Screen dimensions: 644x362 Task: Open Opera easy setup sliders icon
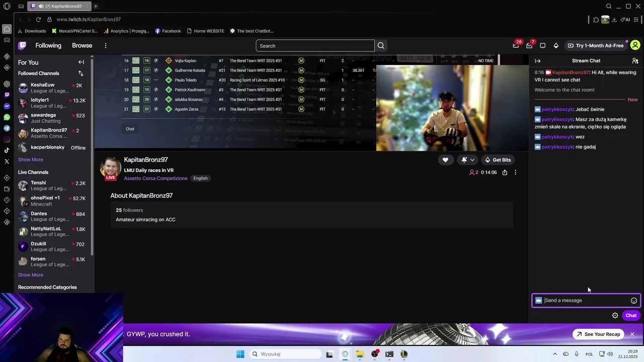click(636, 20)
